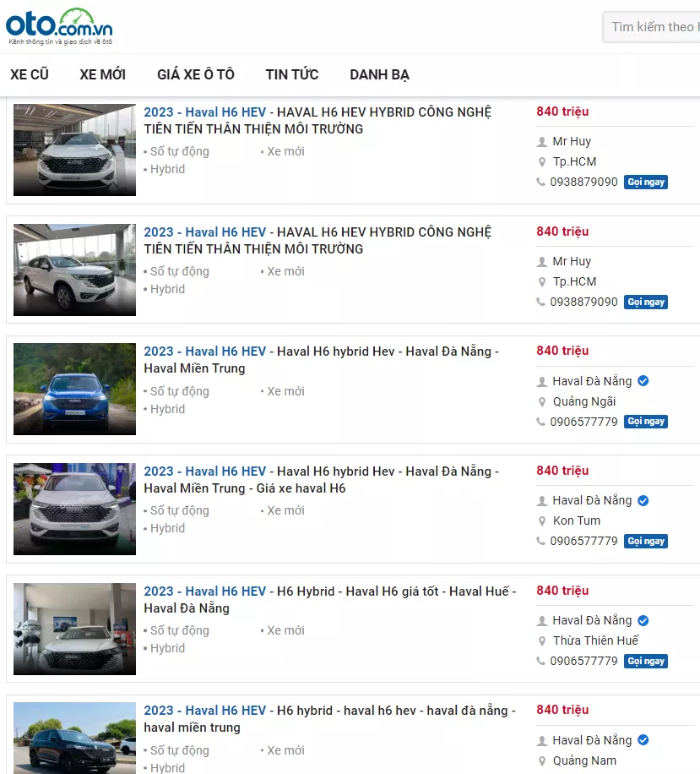Open the XE CŨ menu

pyautogui.click(x=29, y=74)
